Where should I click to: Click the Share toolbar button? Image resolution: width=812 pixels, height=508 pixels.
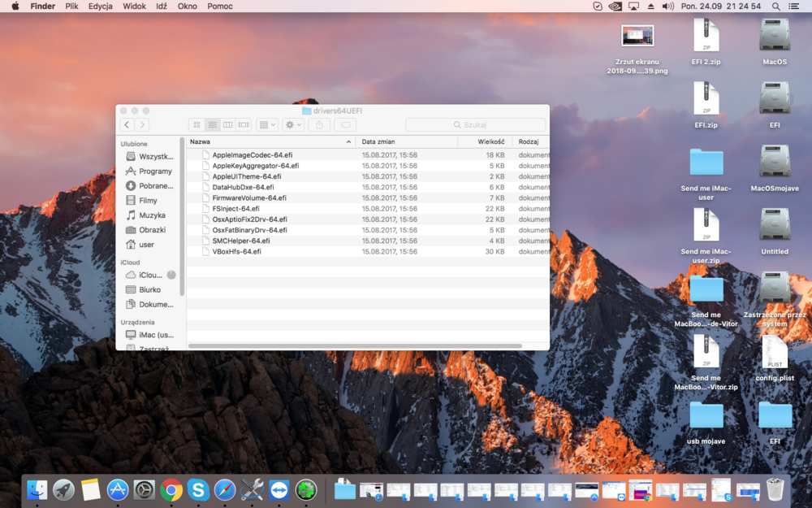319,124
